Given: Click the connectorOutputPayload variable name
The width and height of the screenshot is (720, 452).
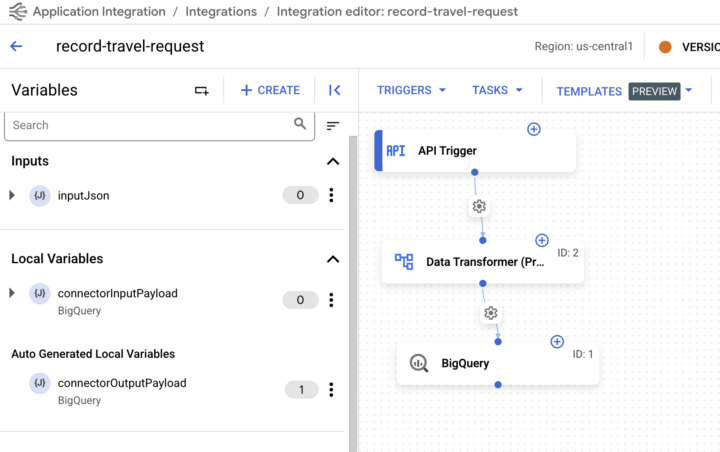Looking at the screenshot, I should 122,383.
